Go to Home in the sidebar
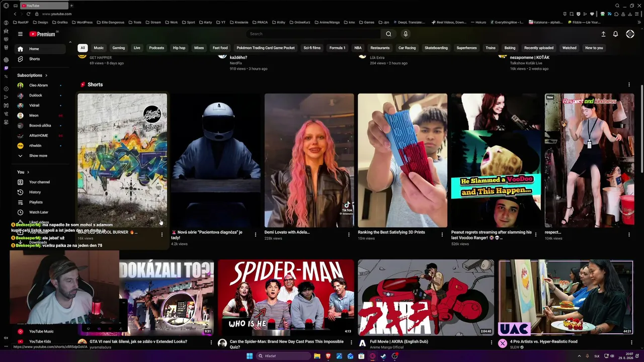644x362 pixels. tap(40, 49)
